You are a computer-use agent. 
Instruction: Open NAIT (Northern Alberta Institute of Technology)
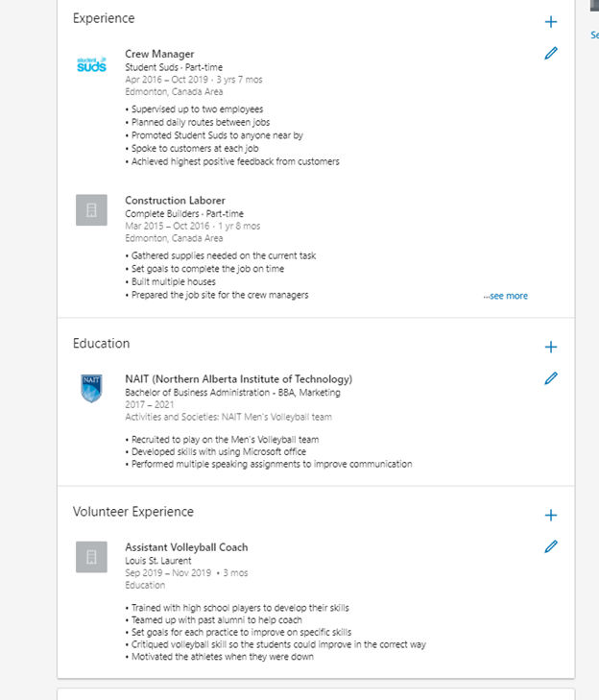coord(238,379)
